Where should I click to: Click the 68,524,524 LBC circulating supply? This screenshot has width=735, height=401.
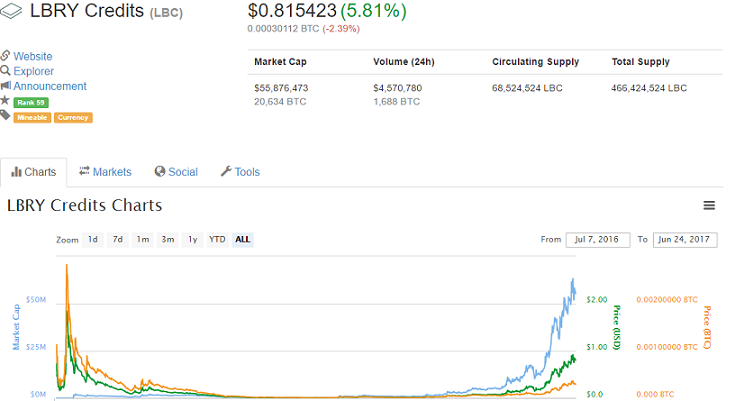527,88
